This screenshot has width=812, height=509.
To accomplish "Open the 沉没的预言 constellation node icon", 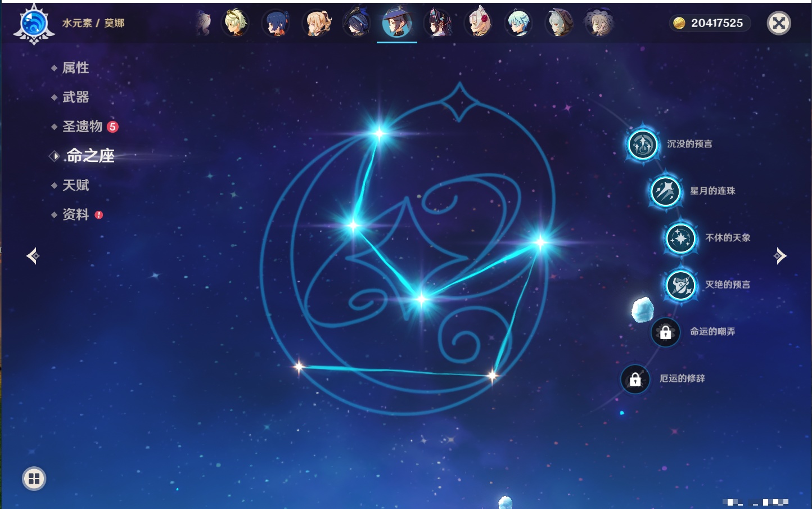I will 643,145.
